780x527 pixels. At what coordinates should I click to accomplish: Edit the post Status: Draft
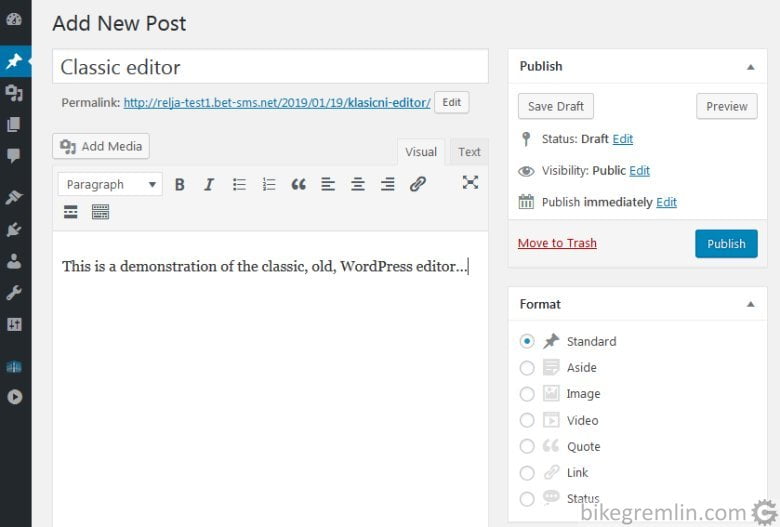623,139
